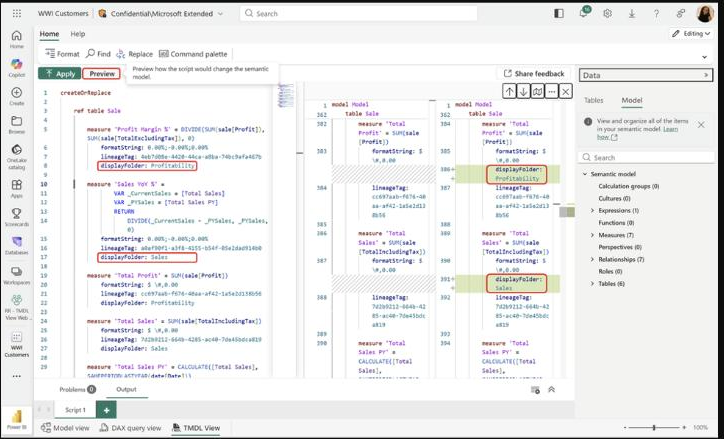Open Copilot from the sidebar
724x439 pixels.
coord(17,68)
